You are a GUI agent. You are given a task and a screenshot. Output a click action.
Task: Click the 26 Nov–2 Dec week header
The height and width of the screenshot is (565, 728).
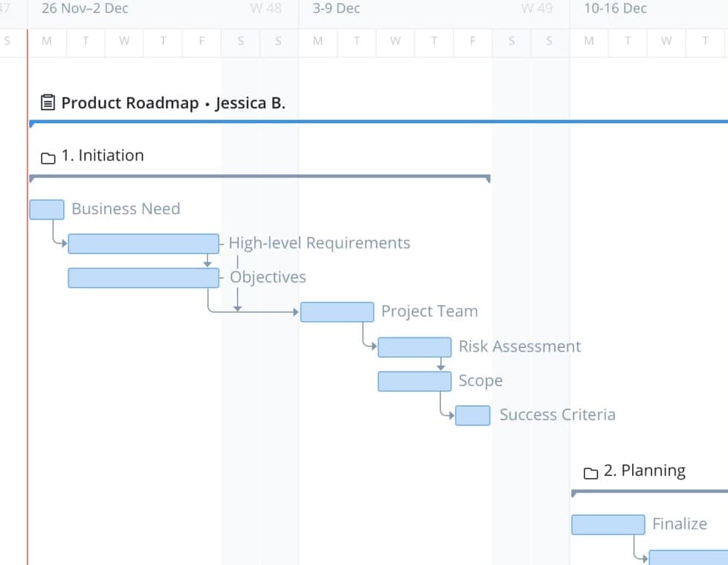[85, 8]
